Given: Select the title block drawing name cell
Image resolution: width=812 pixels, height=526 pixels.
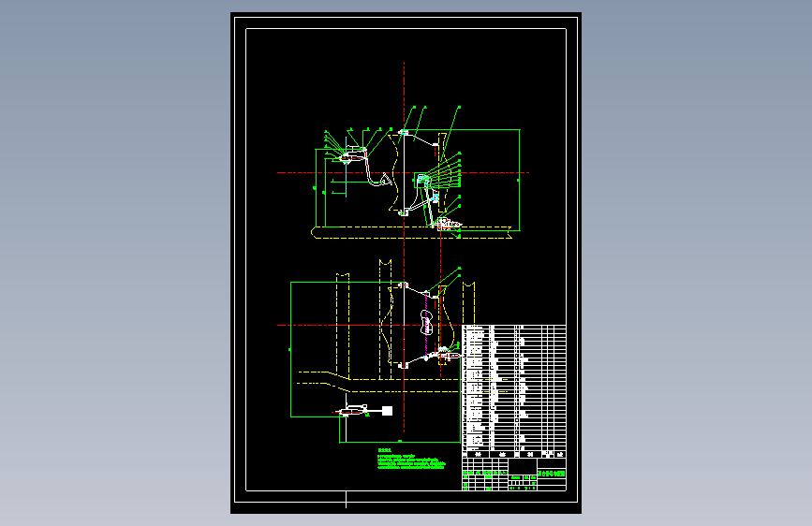Looking at the screenshot, I should coord(552,474).
